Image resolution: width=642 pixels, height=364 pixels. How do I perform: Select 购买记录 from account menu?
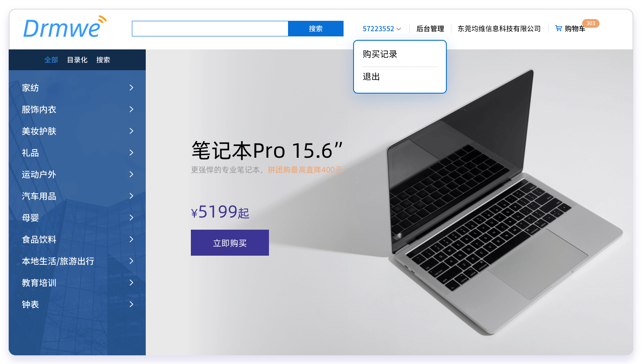(x=380, y=54)
